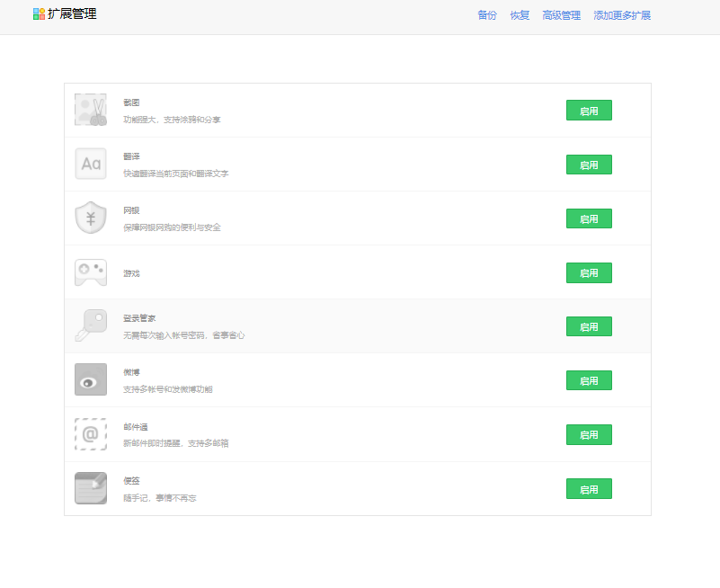This screenshot has width=720, height=588.
Task: Enable the 登录管家 login manager extension
Action: [589, 326]
